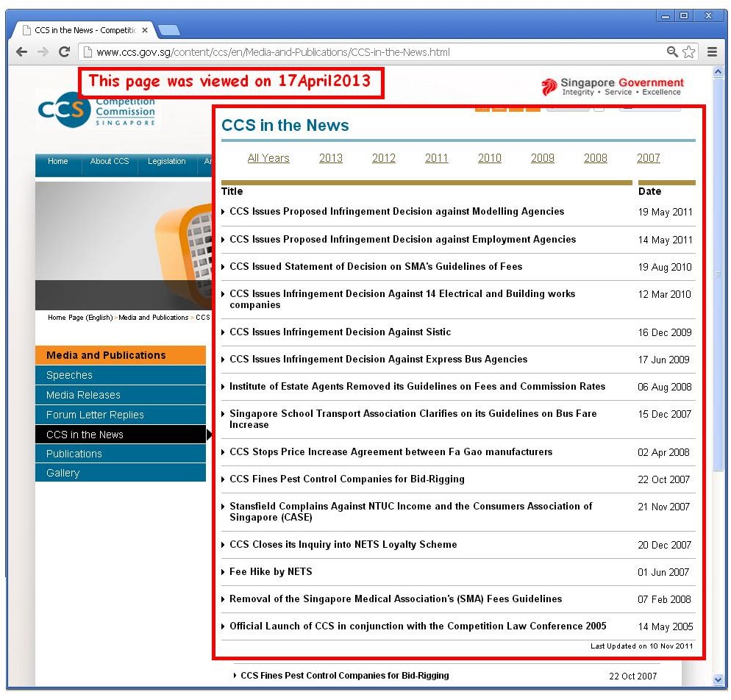Bookmark this page with the star icon
The image size is (731, 700).
click(688, 51)
